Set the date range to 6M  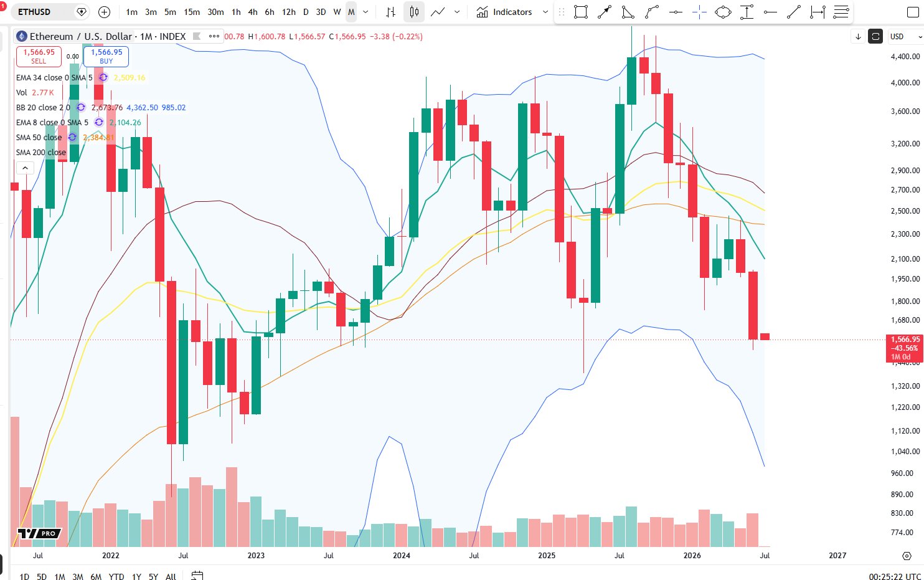tap(96, 576)
